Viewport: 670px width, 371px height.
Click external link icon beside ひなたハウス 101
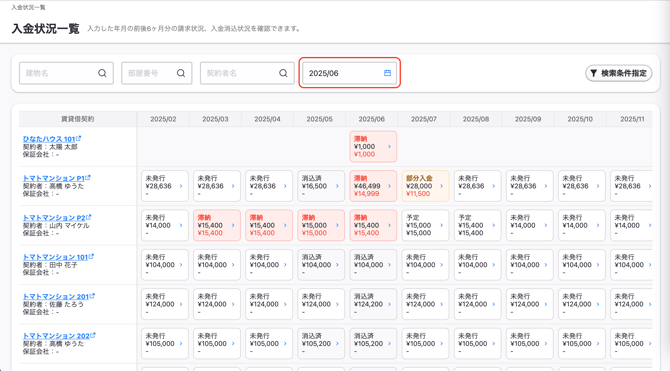79,138
